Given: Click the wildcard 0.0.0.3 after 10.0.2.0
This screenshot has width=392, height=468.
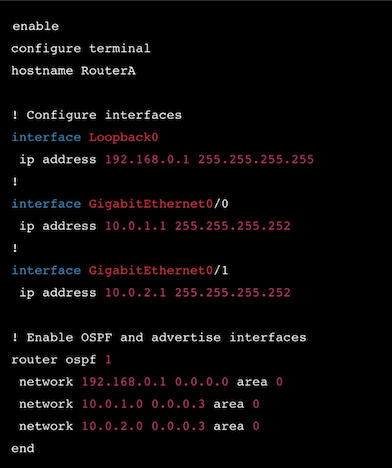Looking at the screenshot, I should [x=178, y=426].
